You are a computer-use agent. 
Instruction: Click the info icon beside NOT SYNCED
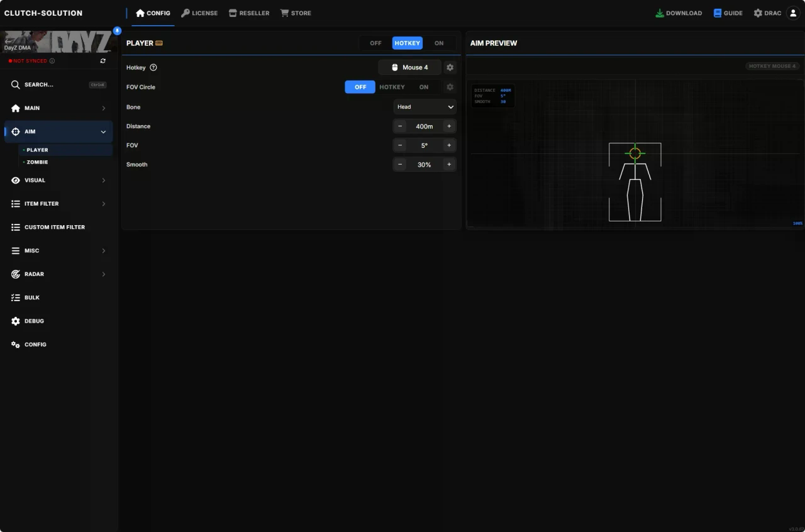52,61
